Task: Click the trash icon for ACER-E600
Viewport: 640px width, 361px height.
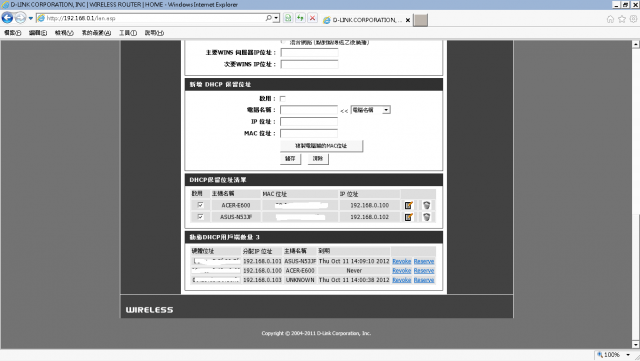Action: point(427,205)
